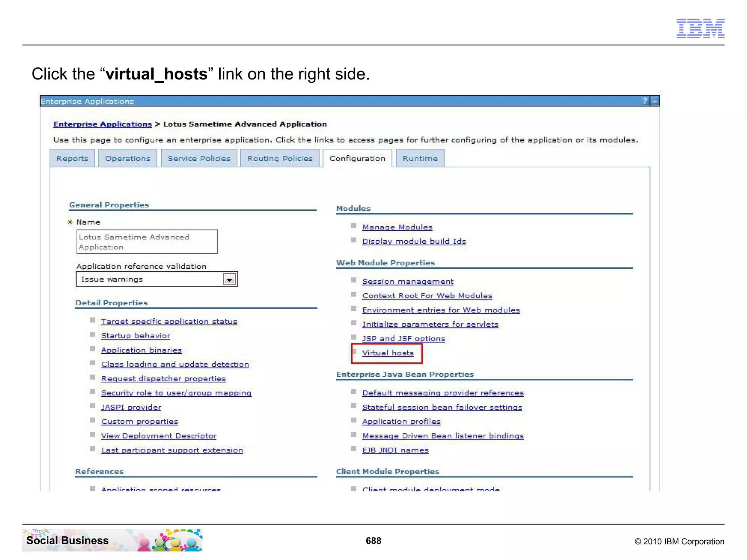Switch to the Reports tab
747x560 pixels.
pos(72,159)
